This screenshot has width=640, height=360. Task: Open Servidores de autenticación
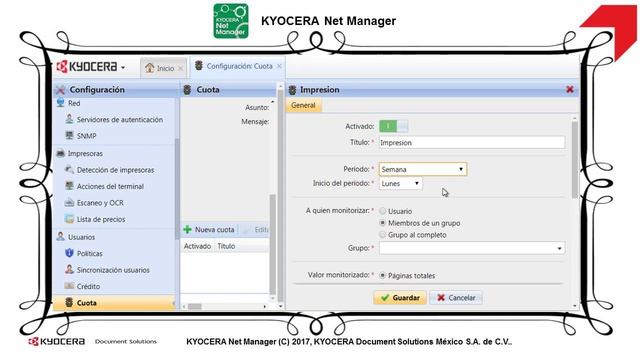120,120
